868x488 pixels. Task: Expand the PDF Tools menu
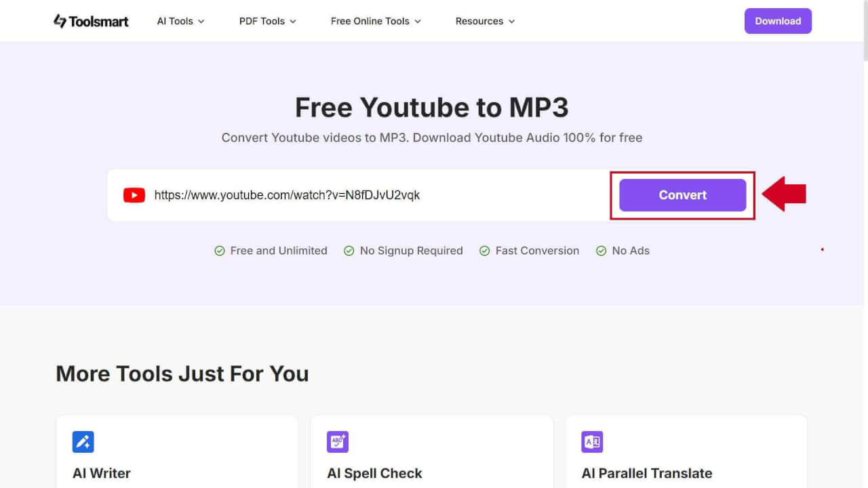[x=268, y=21]
